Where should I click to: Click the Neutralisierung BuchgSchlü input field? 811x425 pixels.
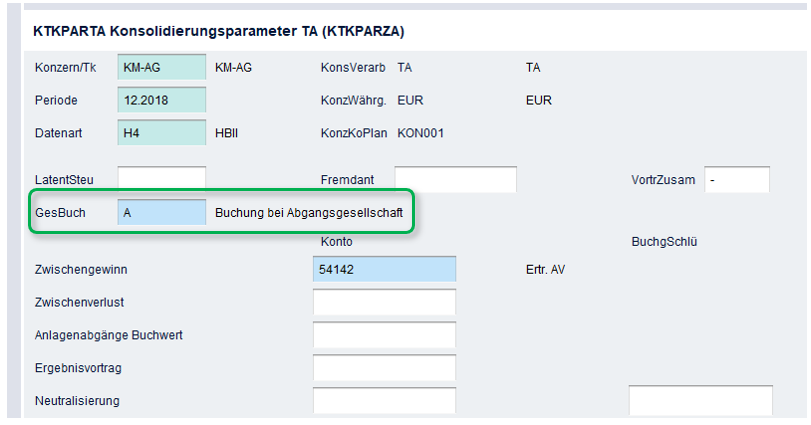[x=701, y=400]
